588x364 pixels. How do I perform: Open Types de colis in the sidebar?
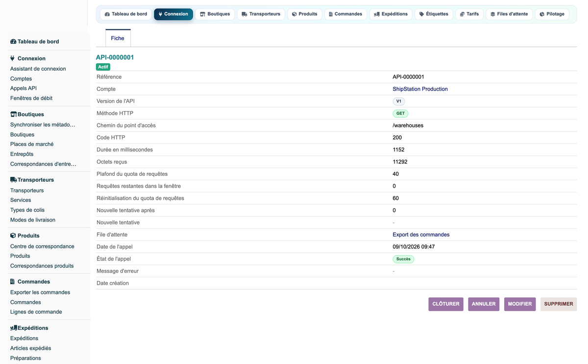pos(27,210)
